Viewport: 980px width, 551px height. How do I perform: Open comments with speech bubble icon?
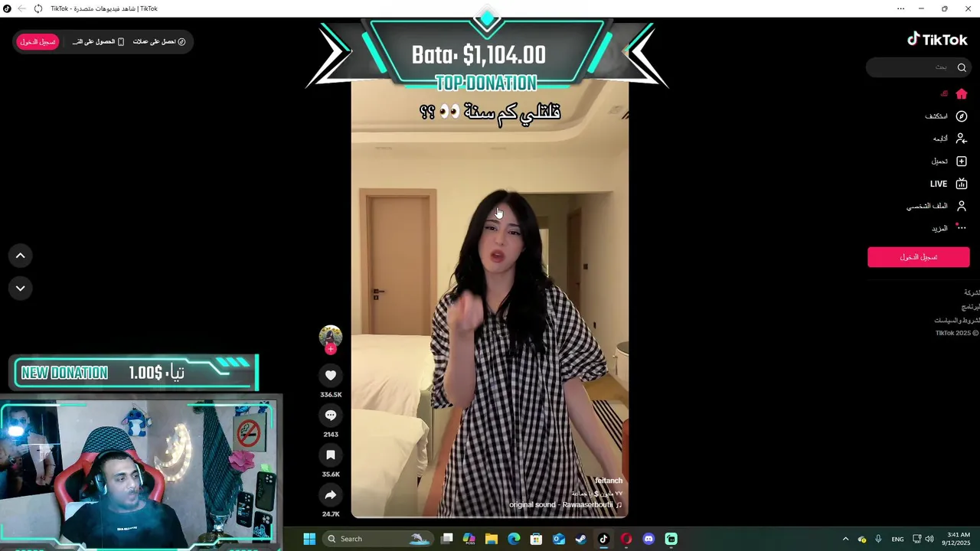[331, 415]
